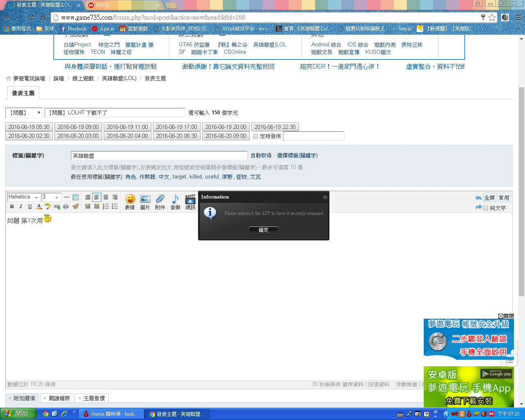
Task: Open the 附加選項 tab at bottom
Action: click(21, 398)
